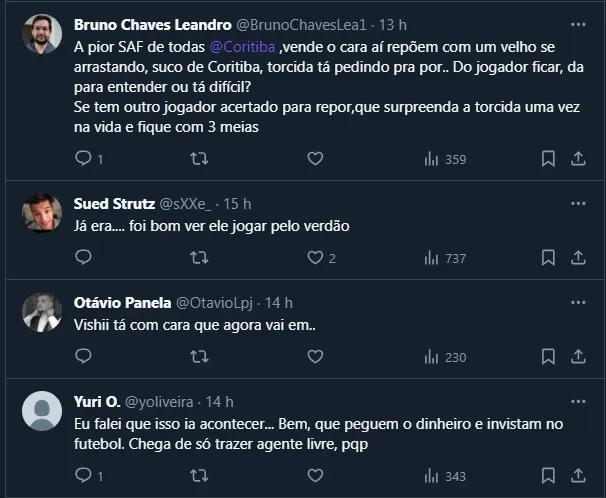Open more options on Yuri O.'s tweet
The image size is (606, 498).
(578, 401)
